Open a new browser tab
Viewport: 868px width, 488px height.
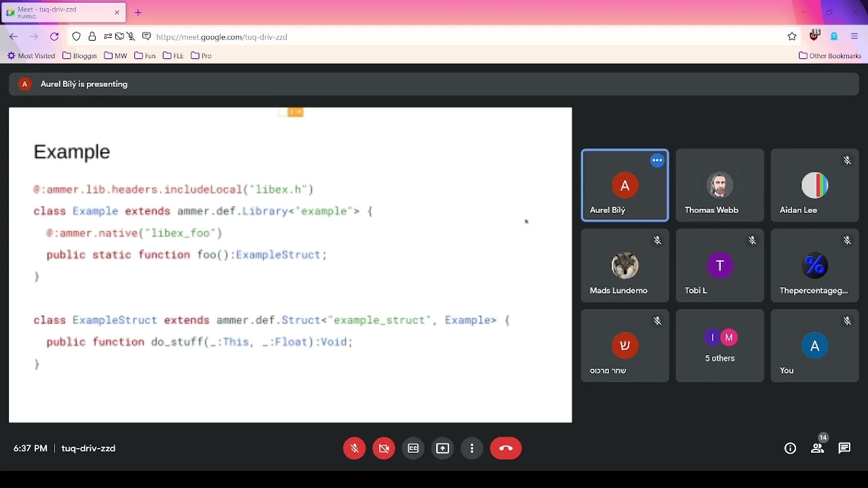138,13
